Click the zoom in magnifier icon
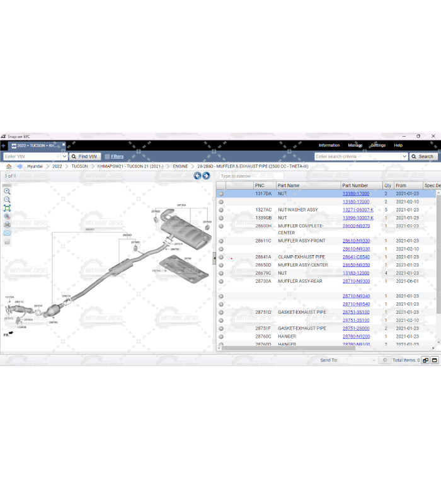 (x=7, y=191)
